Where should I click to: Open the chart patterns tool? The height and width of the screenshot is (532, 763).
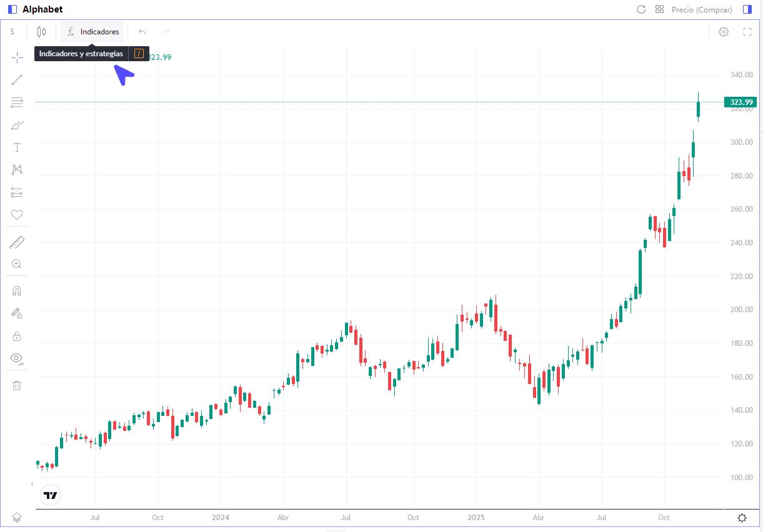click(x=17, y=170)
